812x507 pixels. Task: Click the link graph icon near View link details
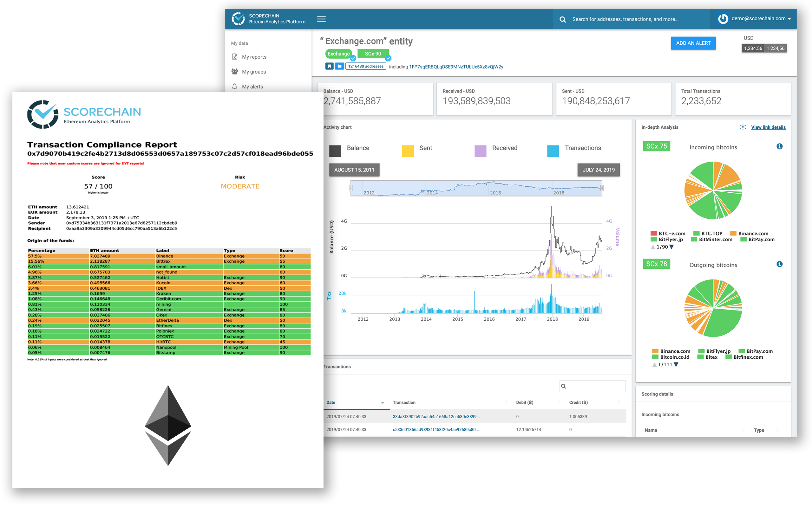tap(743, 127)
